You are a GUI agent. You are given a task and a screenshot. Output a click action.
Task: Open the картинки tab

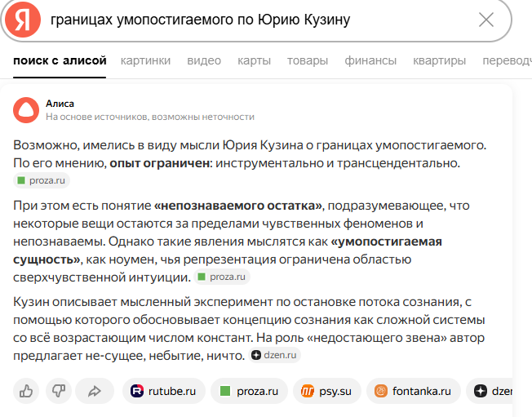[145, 60]
